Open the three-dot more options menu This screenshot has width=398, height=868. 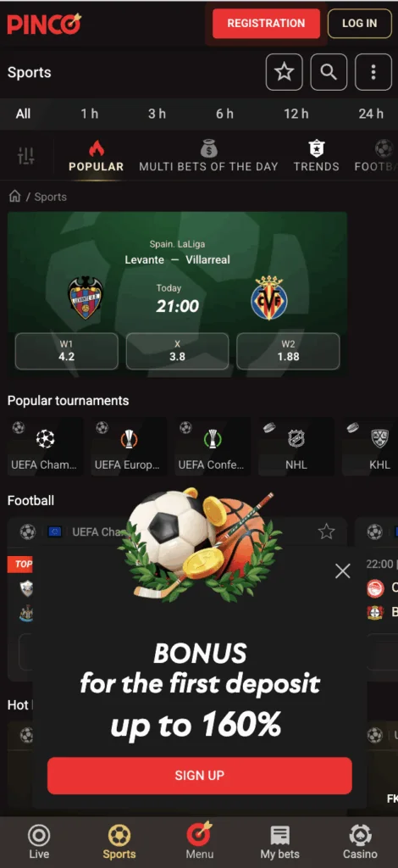tap(373, 72)
